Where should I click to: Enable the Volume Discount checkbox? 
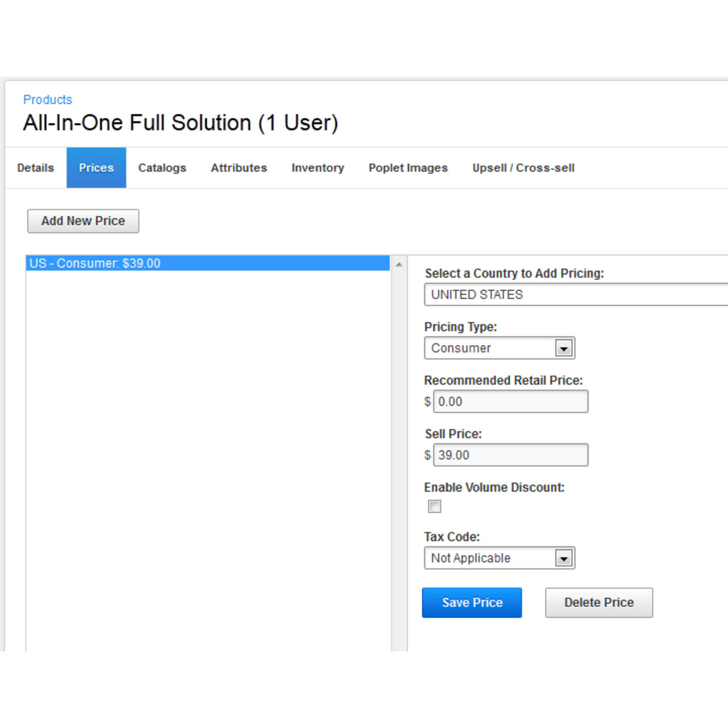click(x=435, y=506)
